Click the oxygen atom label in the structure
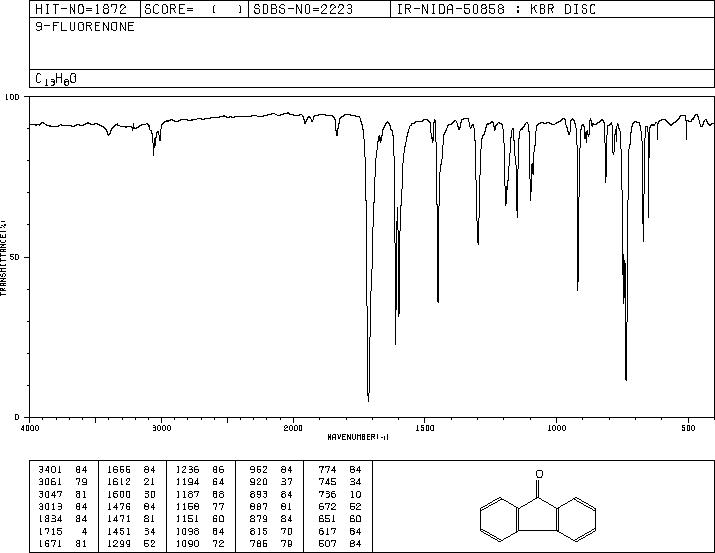 [x=539, y=474]
